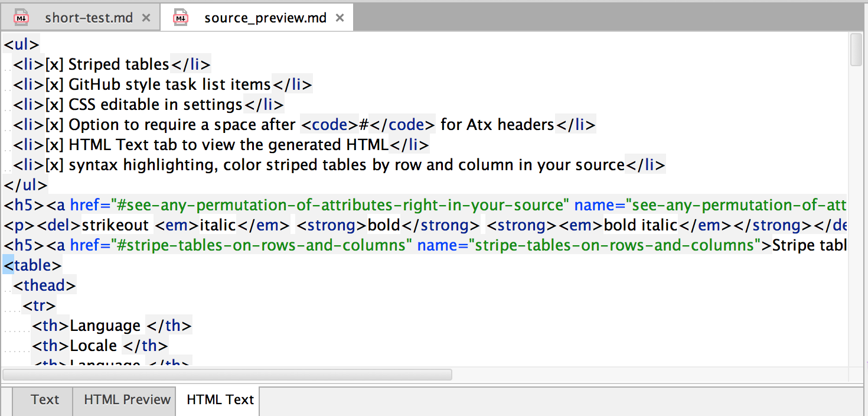Click the <em>italic</em> text
This screenshot has height=416, width=868.
223,225
